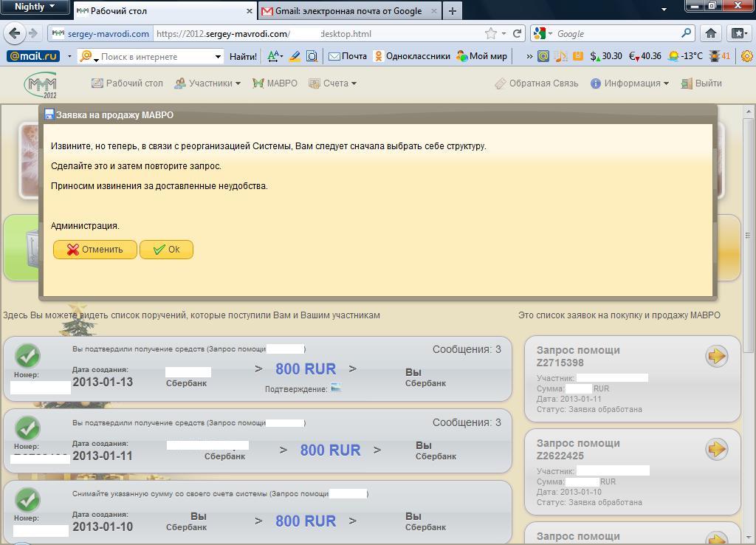Open the МАВРО navigation item

[x=275, y=83]
